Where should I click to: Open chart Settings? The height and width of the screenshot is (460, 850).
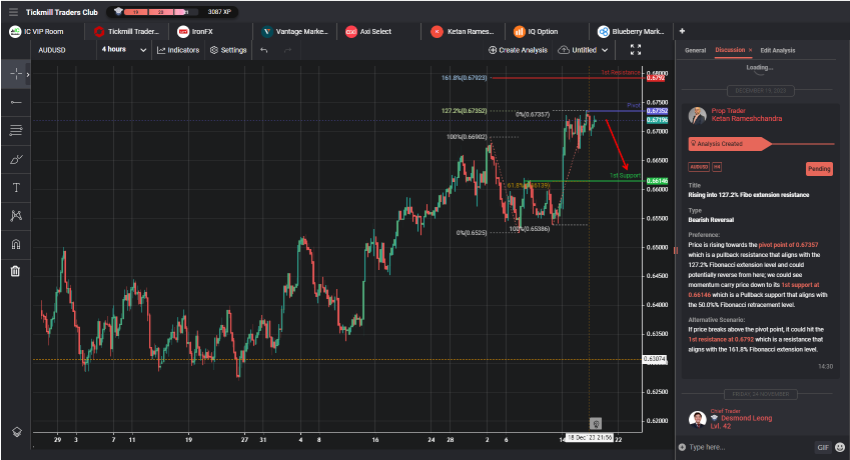228,50
